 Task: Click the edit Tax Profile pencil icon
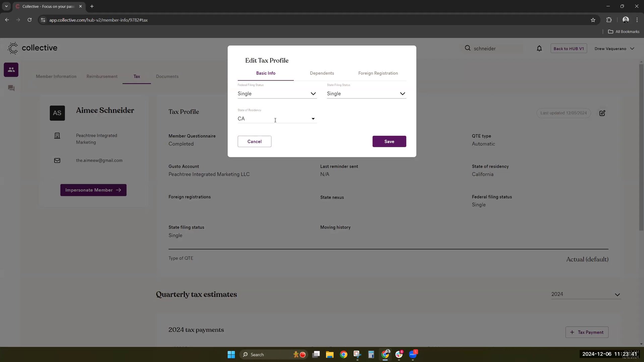(x=602, y=113)
